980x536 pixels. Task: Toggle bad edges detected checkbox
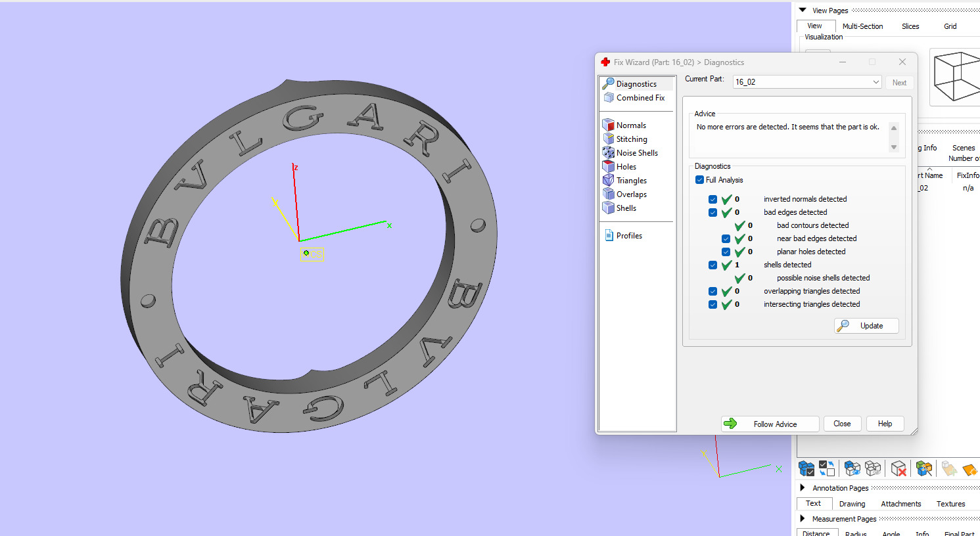(x=712, y=212)
